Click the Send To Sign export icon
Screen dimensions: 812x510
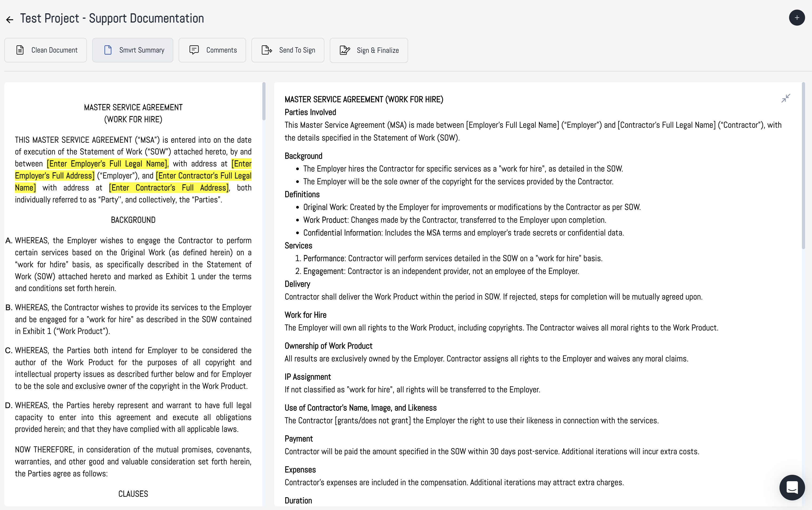267,50
